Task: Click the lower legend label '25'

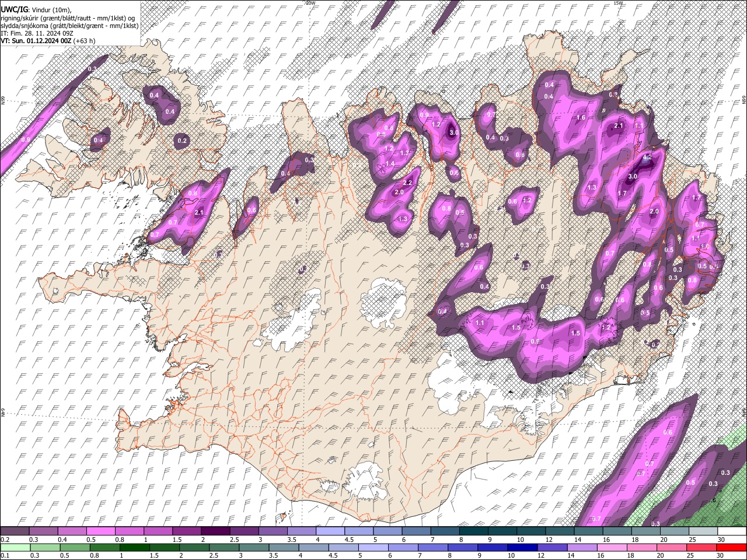Action: tap(691, 555)
